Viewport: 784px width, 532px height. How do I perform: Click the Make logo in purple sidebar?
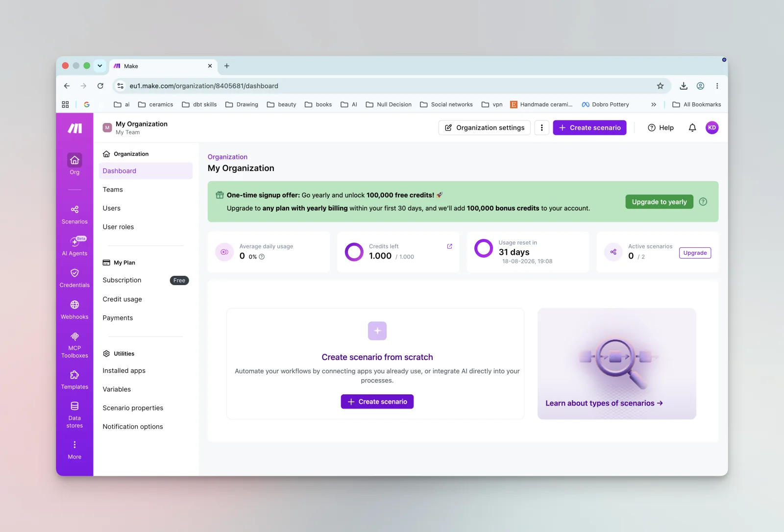click(x=74, y=128)
